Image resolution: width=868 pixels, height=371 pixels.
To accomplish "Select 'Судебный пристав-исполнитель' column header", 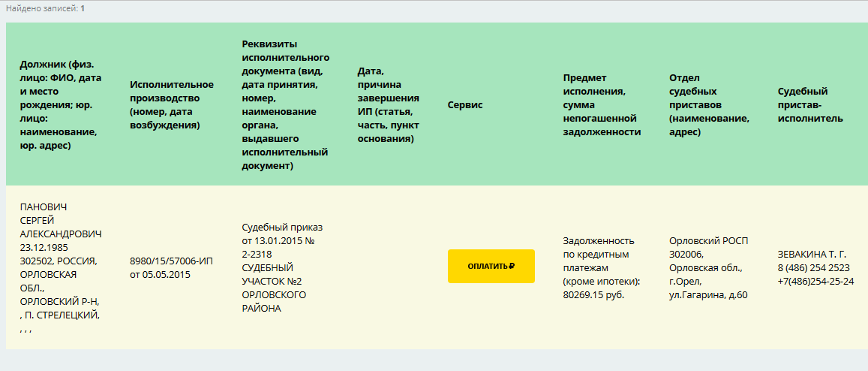I will point(810,104).
